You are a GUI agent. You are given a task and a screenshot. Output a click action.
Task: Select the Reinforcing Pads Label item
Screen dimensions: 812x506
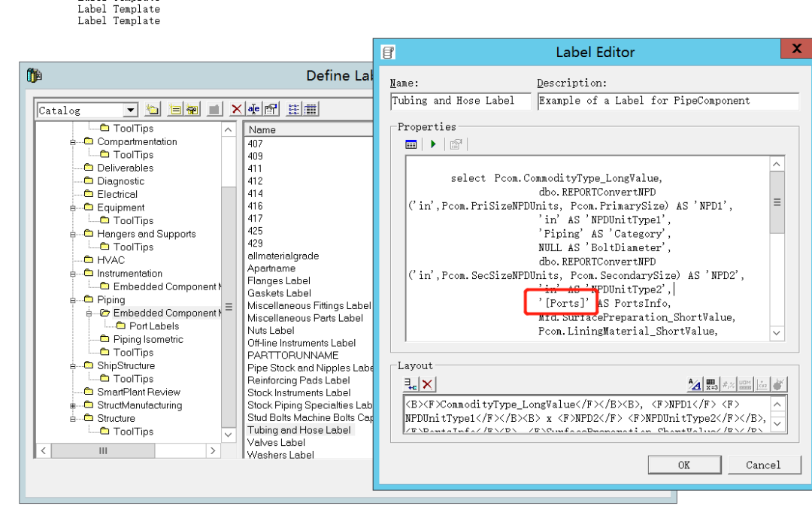coord(298,380)
